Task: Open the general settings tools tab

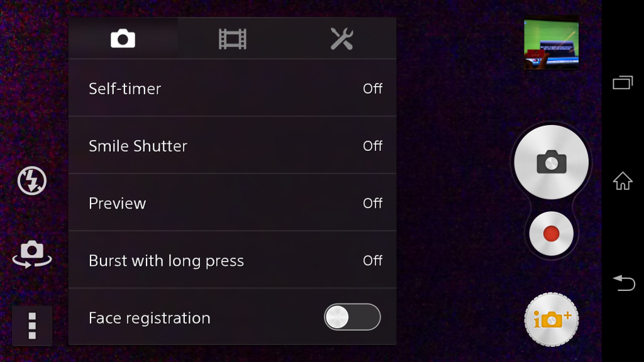Action: (x=341, y=38)
